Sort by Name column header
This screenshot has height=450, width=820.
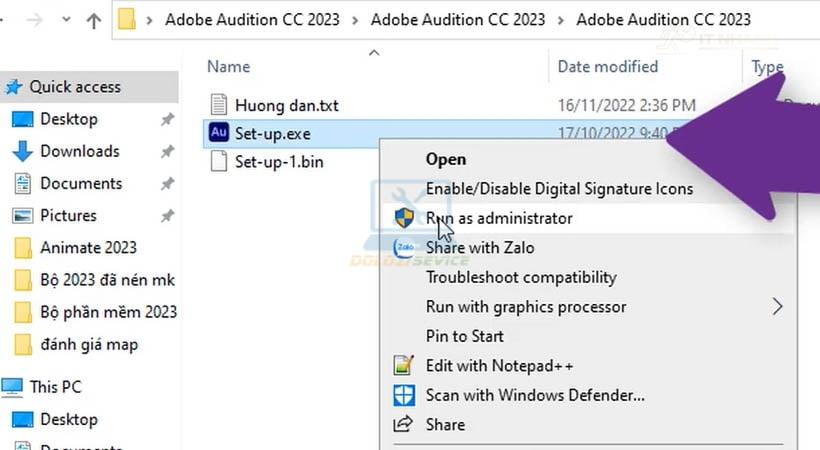tap(229, 66)
